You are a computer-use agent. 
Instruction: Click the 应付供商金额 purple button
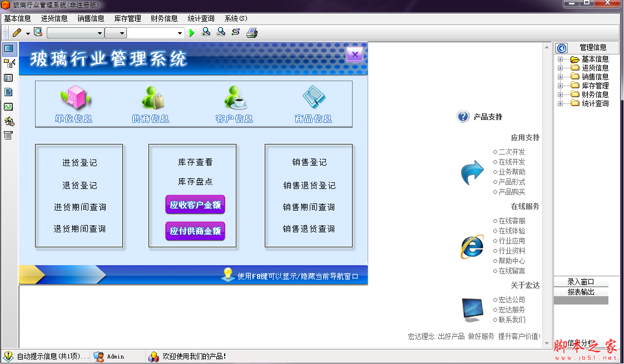[195, 231]
